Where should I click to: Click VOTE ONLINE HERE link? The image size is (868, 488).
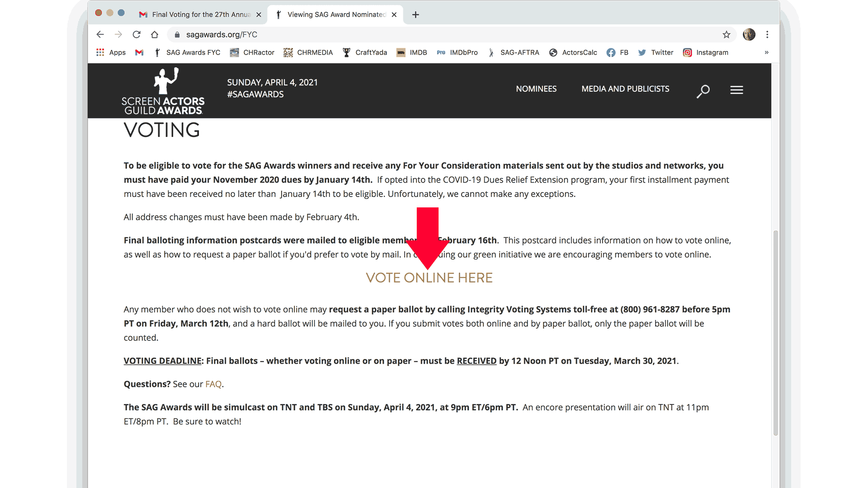(429, 277)
